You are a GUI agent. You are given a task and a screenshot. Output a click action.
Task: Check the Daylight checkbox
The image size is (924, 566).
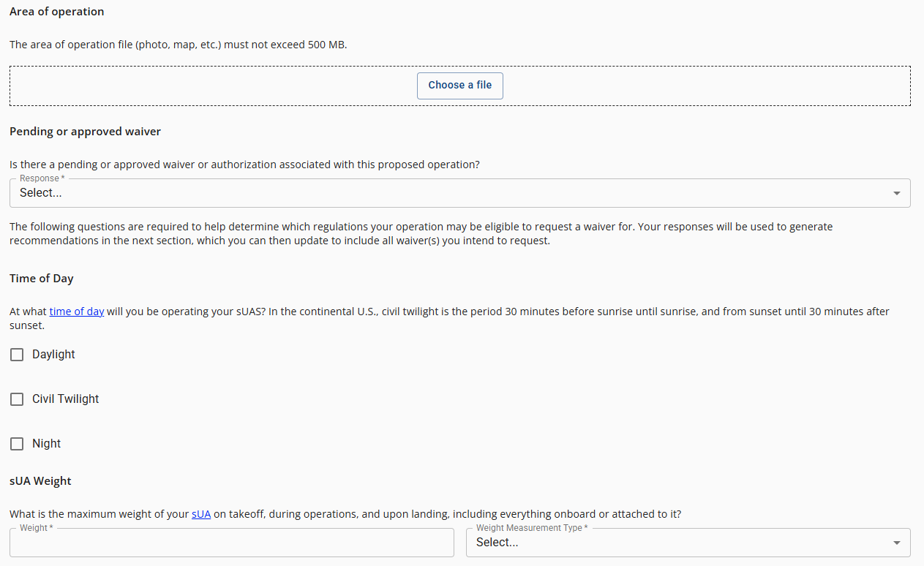pyautogui.click(x=17, y=355)
